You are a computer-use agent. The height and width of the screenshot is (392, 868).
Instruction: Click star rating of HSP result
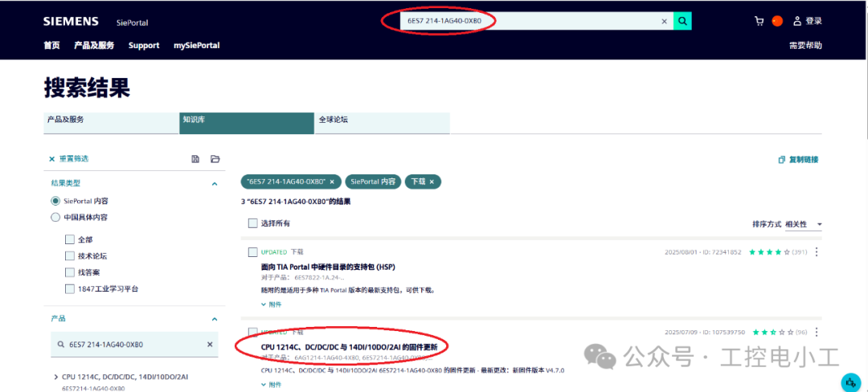coord(768,252)
